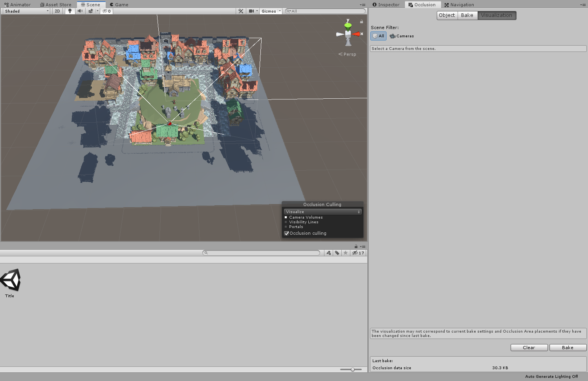Click the Bake button
Image resolution: width=588 pixels, height=381 pixels.
[568, 348]
